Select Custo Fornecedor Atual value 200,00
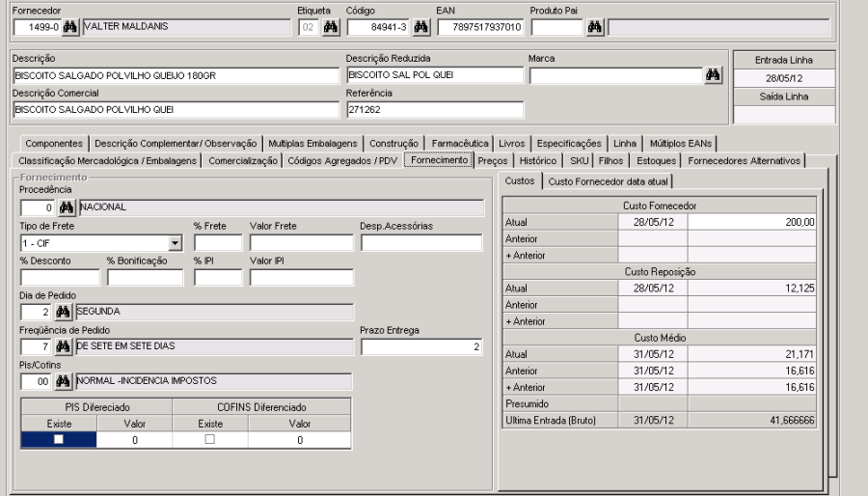The width and height of the screenshot is (868, 496). (x=751, y=222)
